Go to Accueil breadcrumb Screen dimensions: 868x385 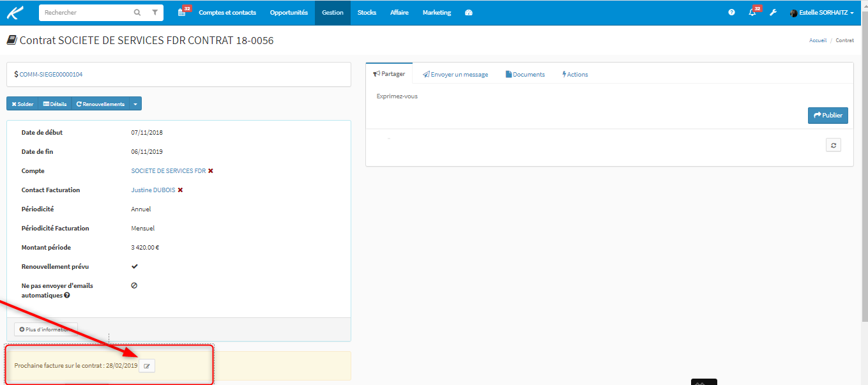pos(818,40)
